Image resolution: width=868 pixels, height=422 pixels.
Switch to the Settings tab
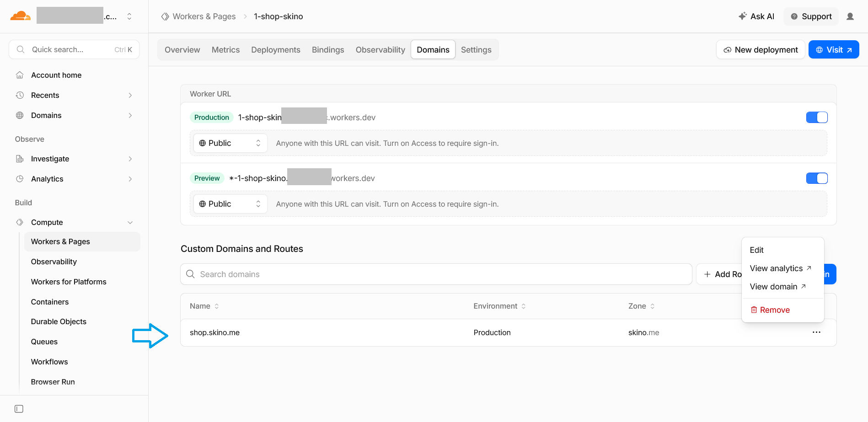point(476,49)
